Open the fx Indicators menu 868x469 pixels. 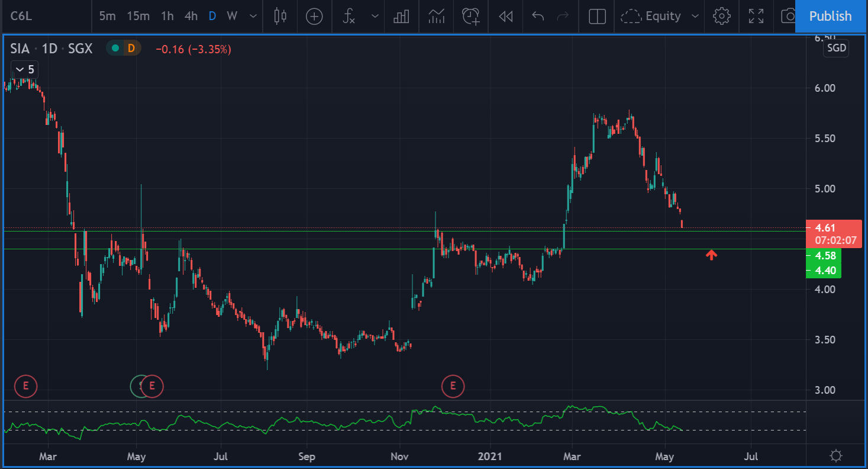point(349,16)
